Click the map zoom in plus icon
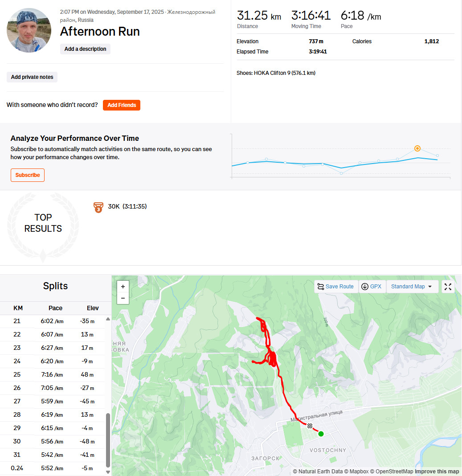 pos(123,287)
